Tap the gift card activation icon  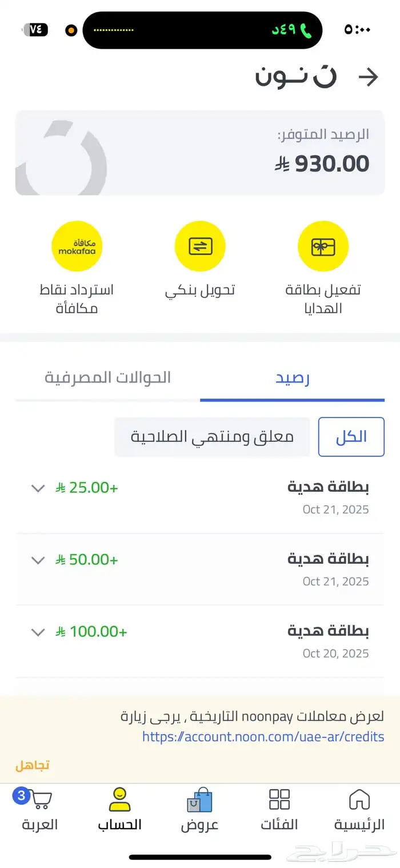coord(323,246)
